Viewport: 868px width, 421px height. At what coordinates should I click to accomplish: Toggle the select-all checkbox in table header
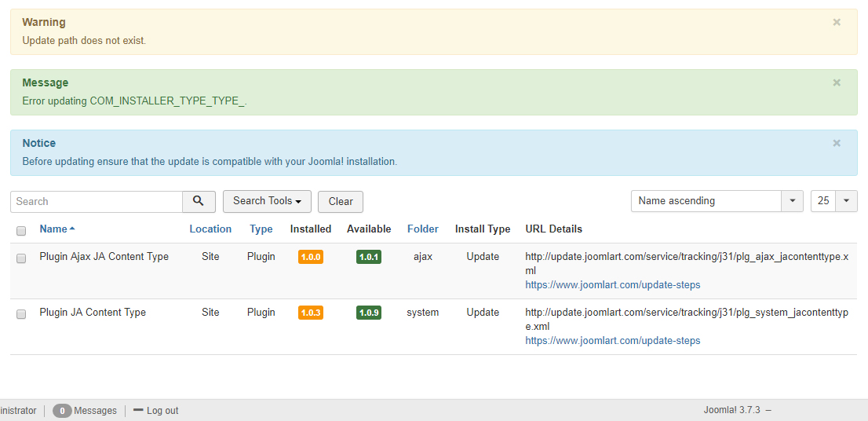tap(21, 230)
